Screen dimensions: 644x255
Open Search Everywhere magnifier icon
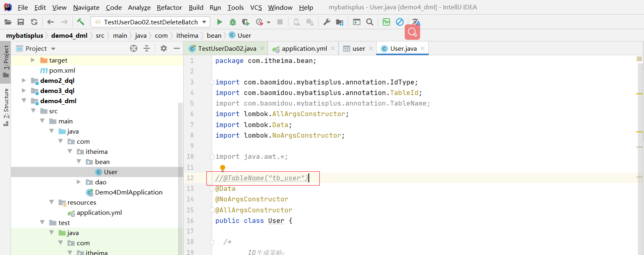click(370, 22)
